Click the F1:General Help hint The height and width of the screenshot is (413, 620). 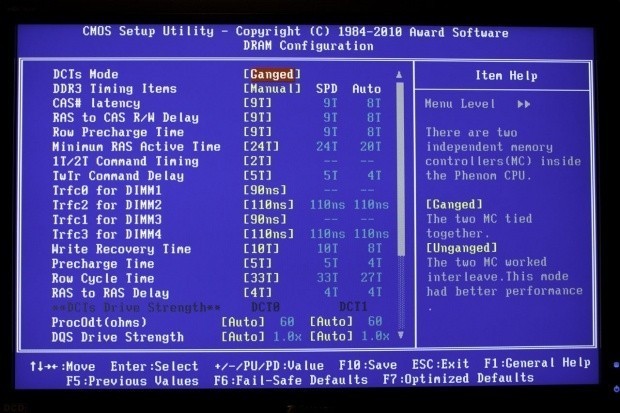(537, 363)
